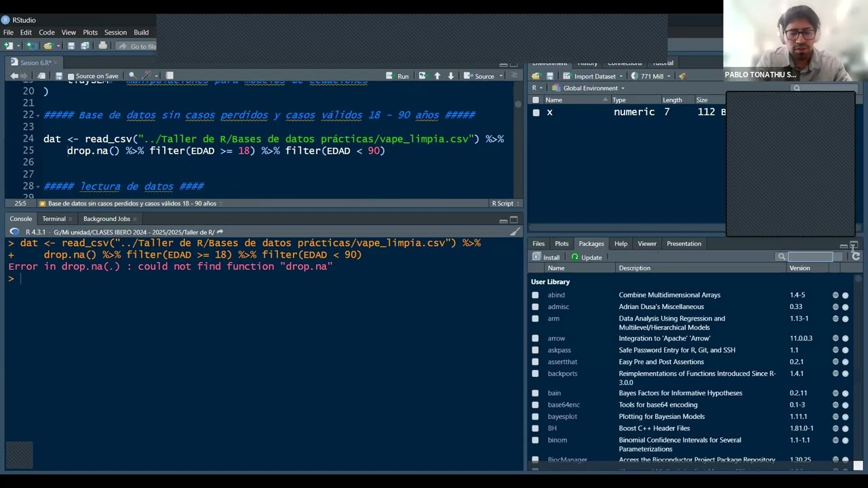Load the backports package checkbox
Screen dimensions: 868x488
tap(535, 373)
